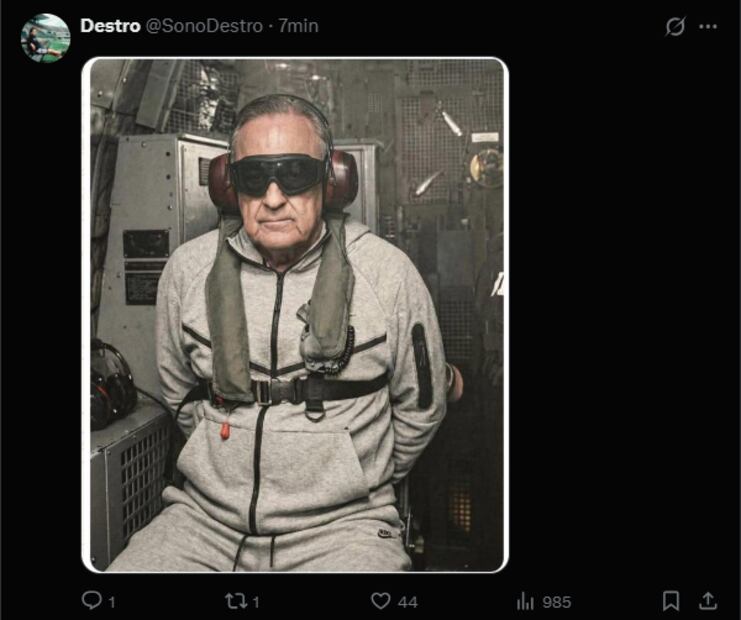
Task: Click the reply count of 1
Action: tap(112, 601)
